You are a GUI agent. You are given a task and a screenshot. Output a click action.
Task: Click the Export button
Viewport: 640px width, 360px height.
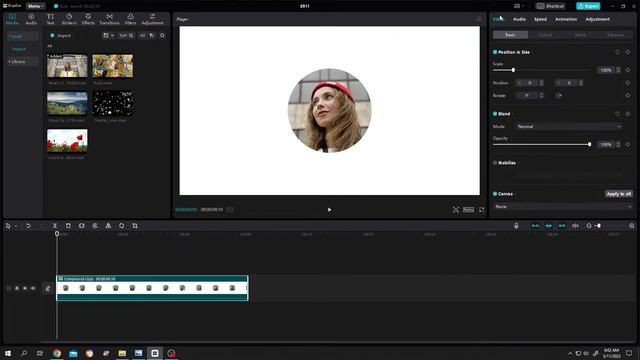pyautogui.click(x=588, y=6)
